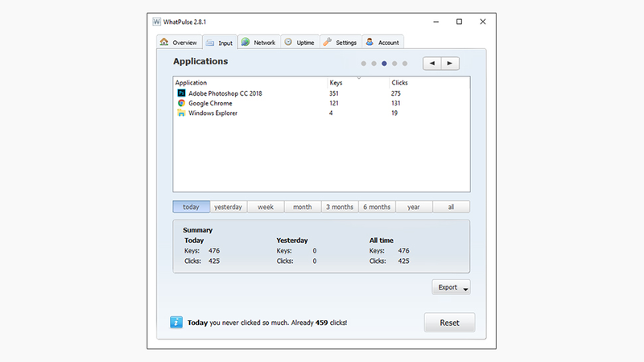Viewport: 644px width, 362px height.
Task: Toggle the week time range
Action: tap(266, 207)
